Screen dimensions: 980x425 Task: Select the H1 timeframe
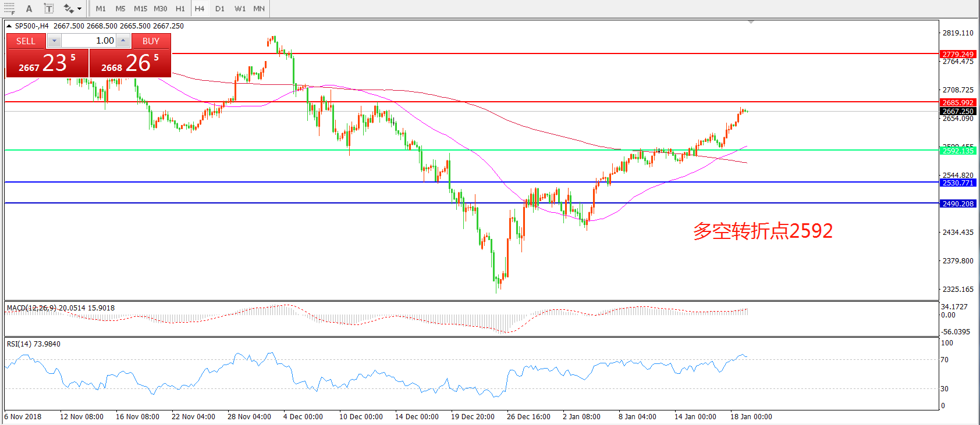(180, 9)
